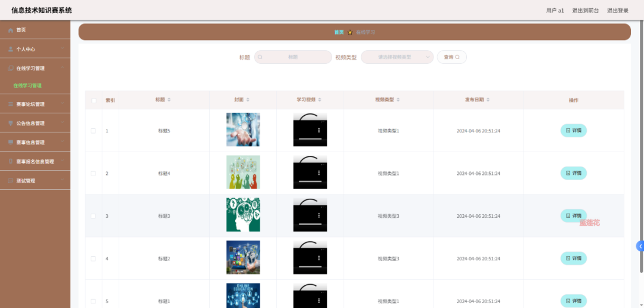Click 退出到前台 link
644x308 pixels.
pos(586,11)
